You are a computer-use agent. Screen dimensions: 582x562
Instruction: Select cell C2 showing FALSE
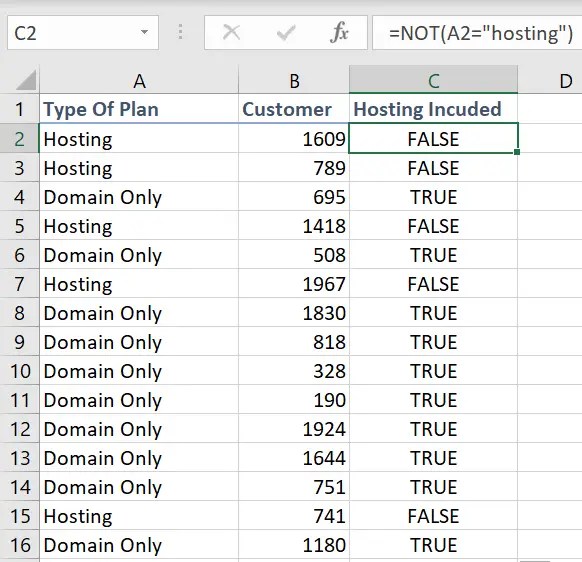click(433, 138)
